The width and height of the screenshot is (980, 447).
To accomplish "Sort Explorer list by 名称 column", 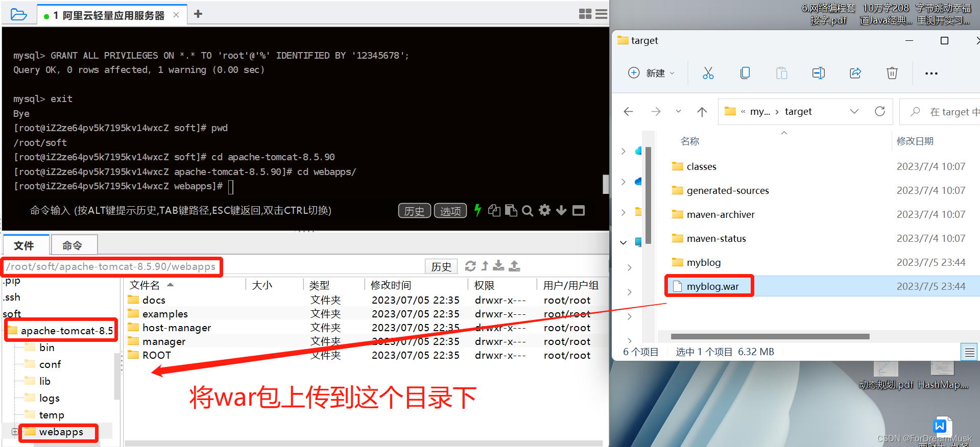I will [x=689, y=141].
